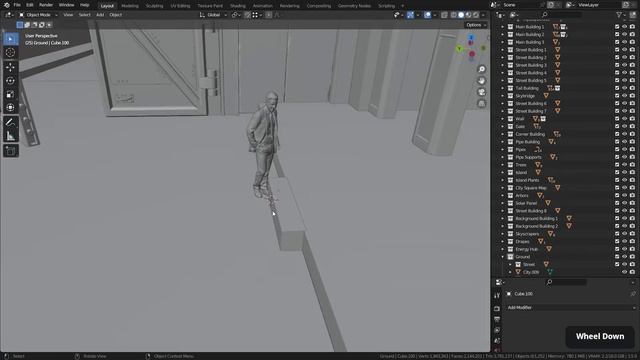Toggle X-ray display in the viewport header

[444, 15]
